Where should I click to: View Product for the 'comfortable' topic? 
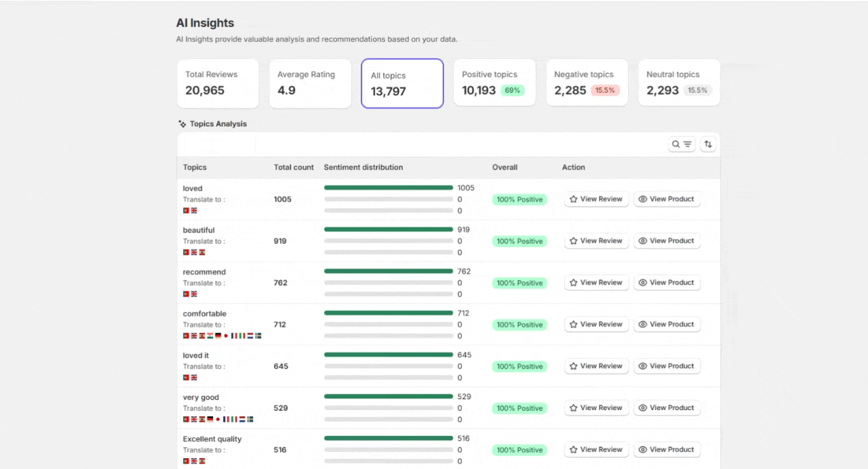coord(667,325)
